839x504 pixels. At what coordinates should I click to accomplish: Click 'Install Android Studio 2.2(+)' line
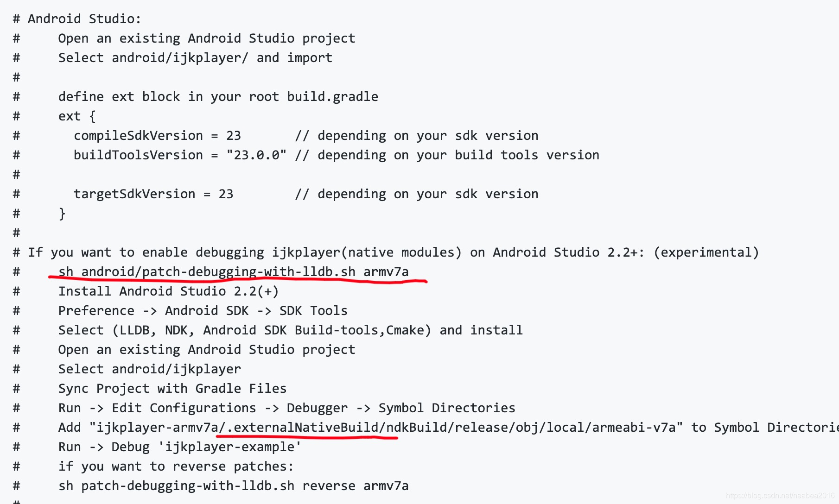tap(169, 291)
